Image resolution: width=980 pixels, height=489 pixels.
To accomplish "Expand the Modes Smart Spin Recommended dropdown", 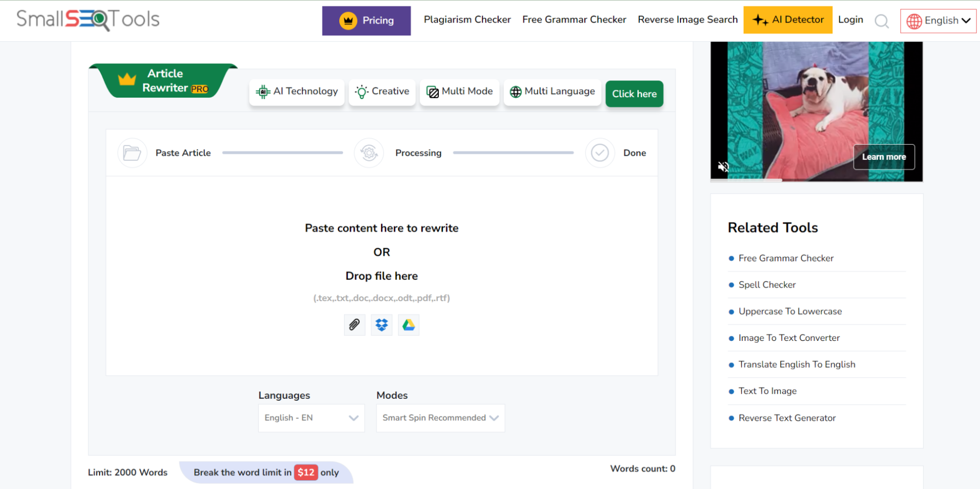I will 440,418.
